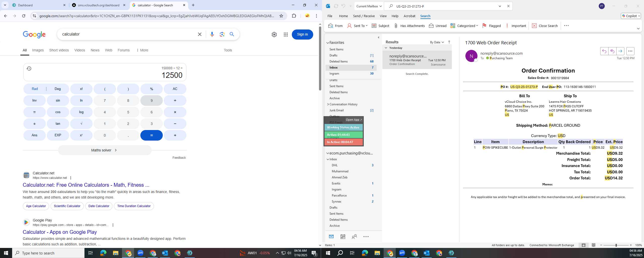The height and width of the screenshot is (258, 644).
Task: Clear the Outlook search box
Action: pyautogui.click(x=508, y=6)
